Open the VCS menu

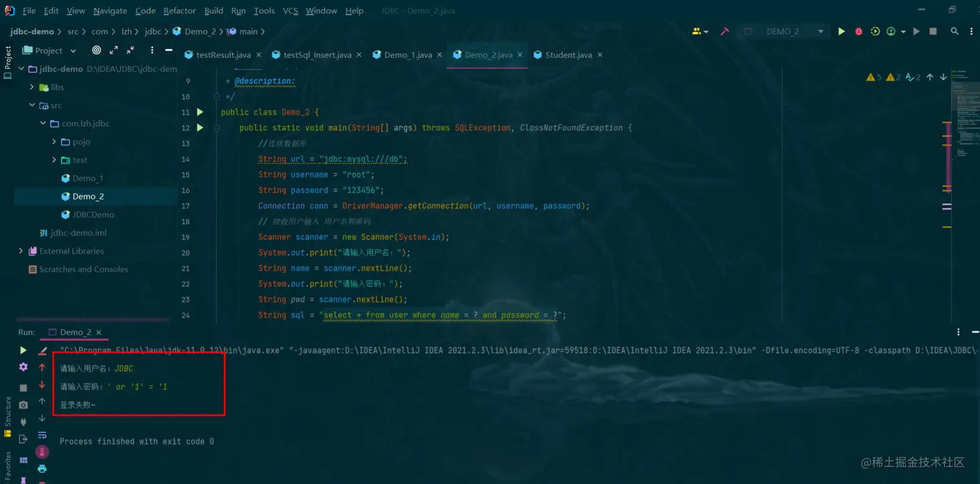(x=290, y=10)
